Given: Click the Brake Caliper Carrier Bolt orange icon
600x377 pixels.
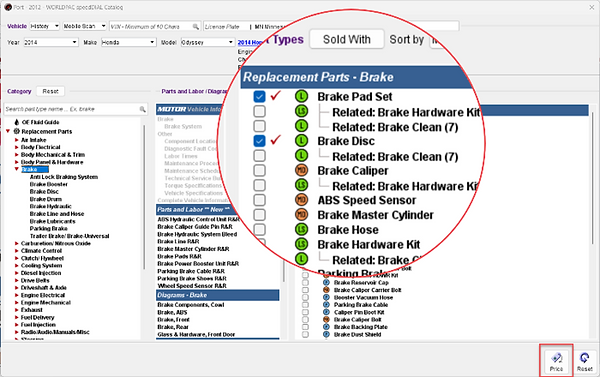Looking at the screenshot, I should point(326,290).
